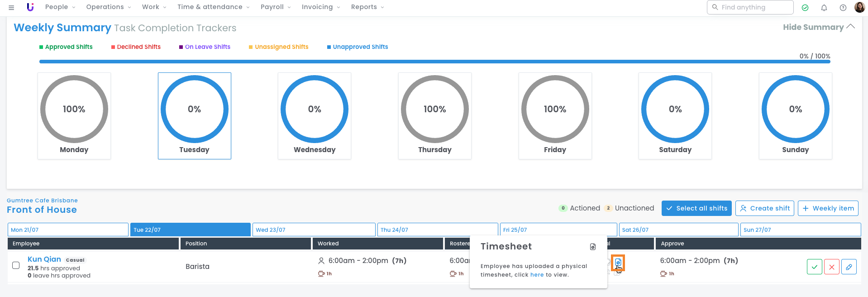
Task: Click the green status check icon
Action: coord(805,7)
